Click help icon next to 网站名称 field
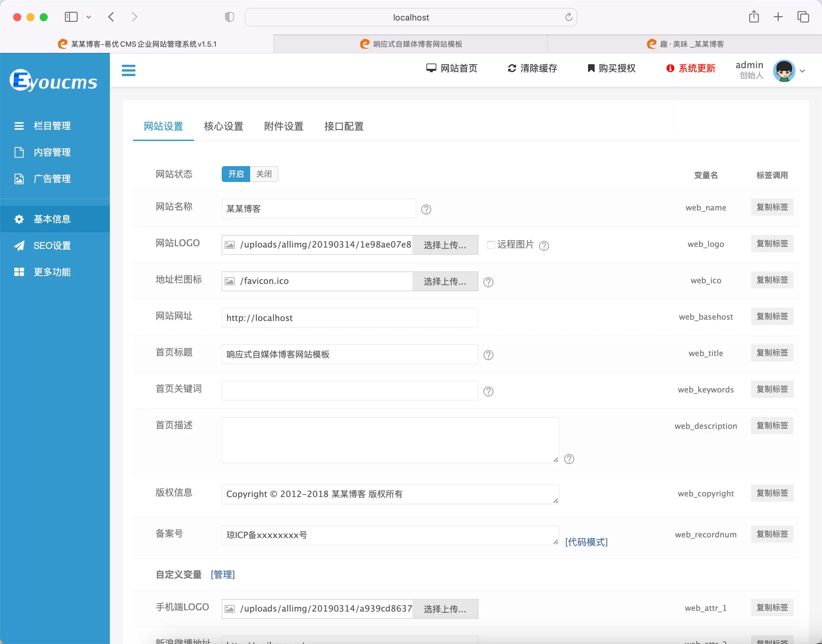 coord(426,209)
